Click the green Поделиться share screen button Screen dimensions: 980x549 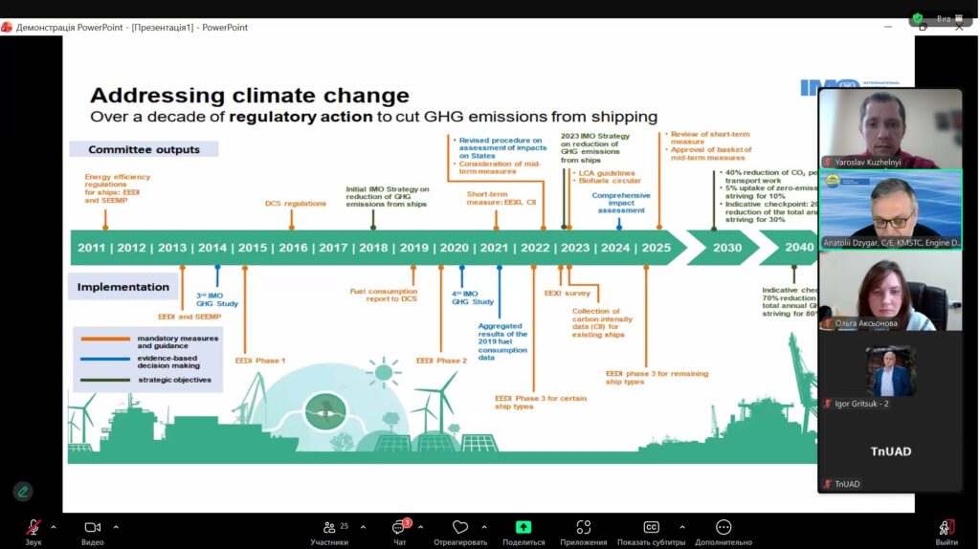coord(523,528)
